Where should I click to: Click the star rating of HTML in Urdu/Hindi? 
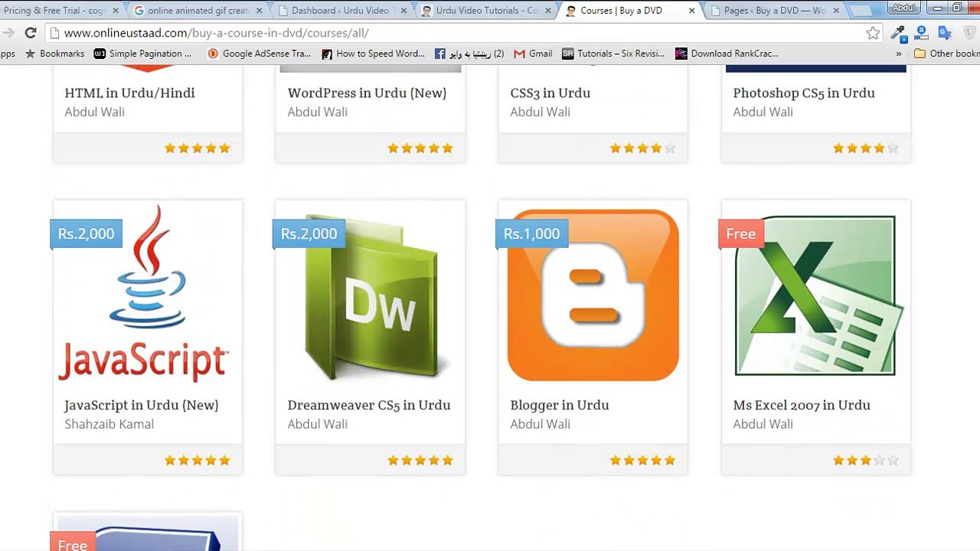click(x=197, y=148)
